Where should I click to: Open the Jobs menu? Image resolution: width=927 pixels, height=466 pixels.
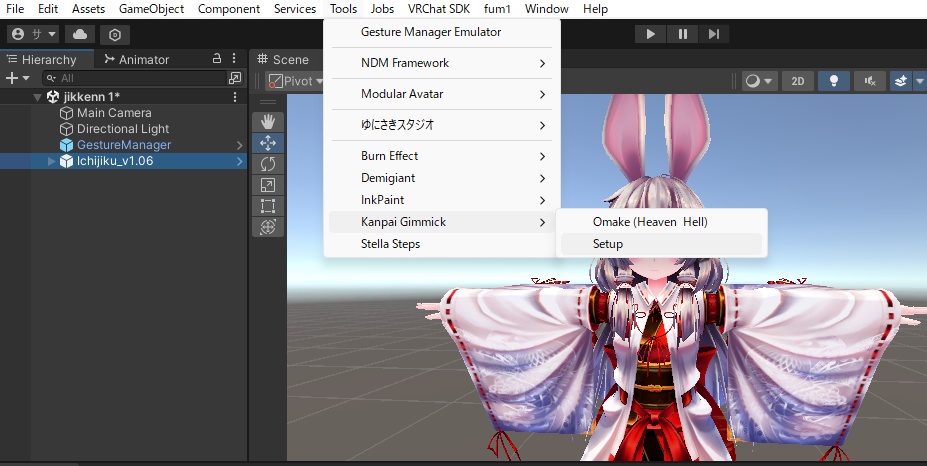[x=383, y=9]
